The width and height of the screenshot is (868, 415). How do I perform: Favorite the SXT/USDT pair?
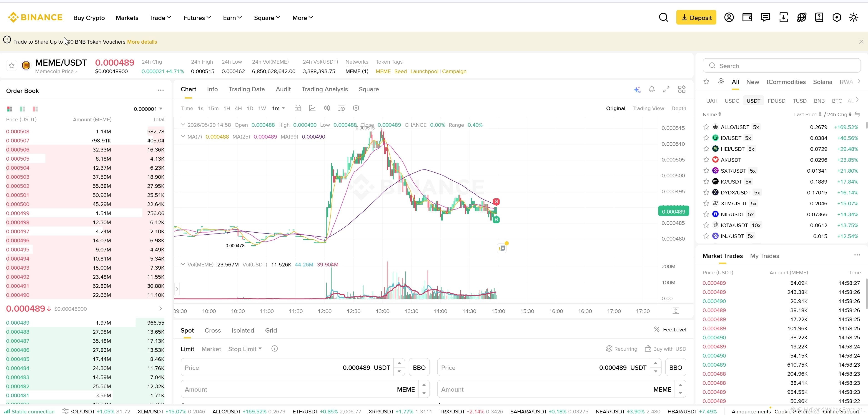pyautogui.click(x=706, y=171)
